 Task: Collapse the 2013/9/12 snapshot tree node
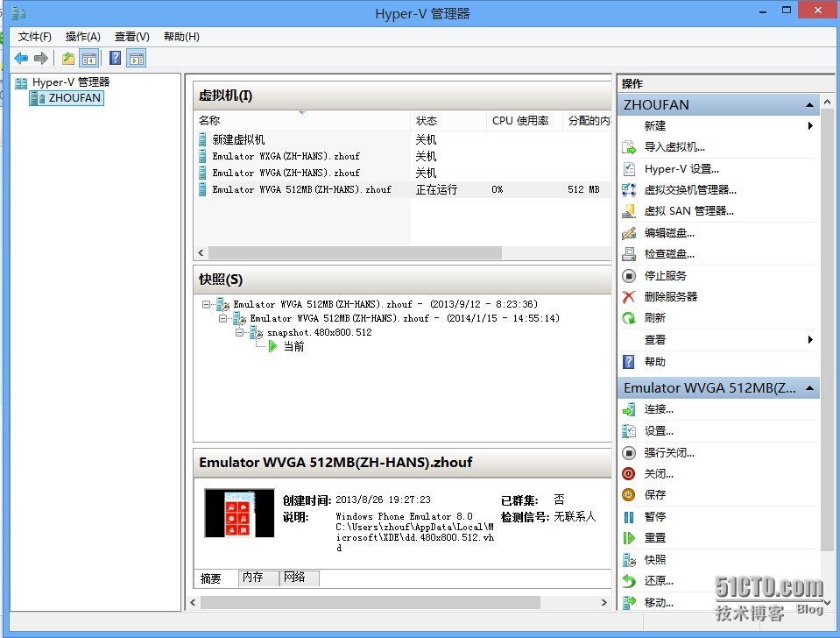[206, 304]
